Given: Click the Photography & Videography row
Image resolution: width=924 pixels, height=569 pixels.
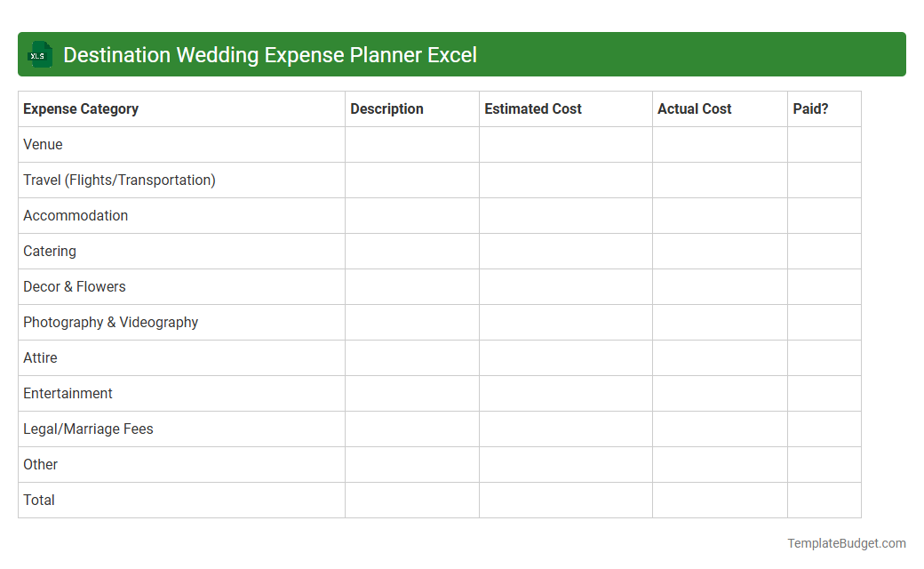Looking at the screenshot, I should tap(110, 322).
